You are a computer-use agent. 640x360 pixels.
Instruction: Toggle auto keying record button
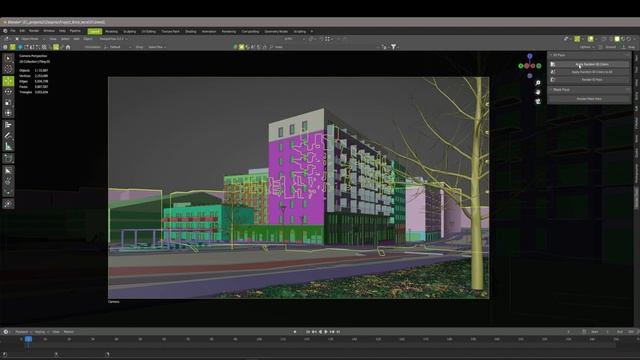295,332
